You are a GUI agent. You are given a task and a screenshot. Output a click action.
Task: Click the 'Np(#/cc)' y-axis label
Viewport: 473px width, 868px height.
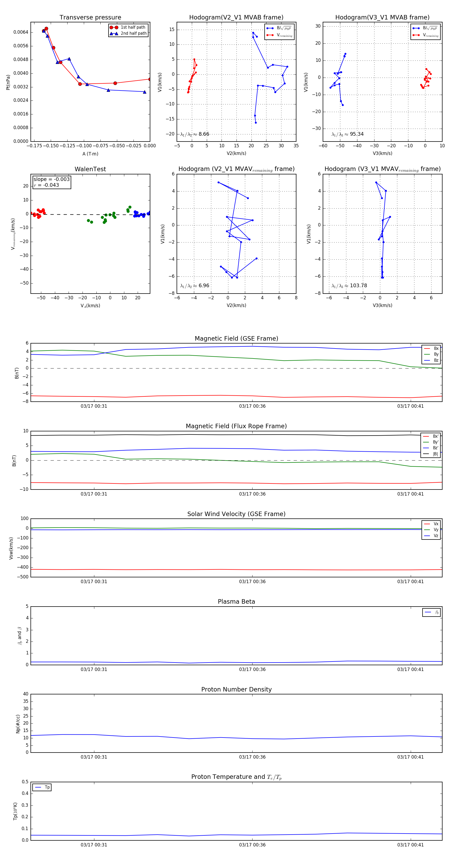(x=18, y=723)
